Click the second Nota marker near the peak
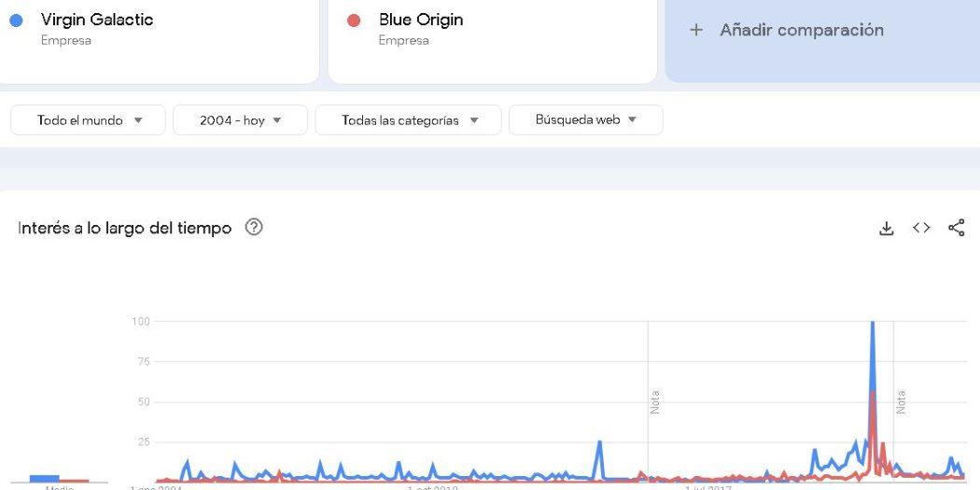Screen dimensions: 980x490 click(x=901, y=402)
